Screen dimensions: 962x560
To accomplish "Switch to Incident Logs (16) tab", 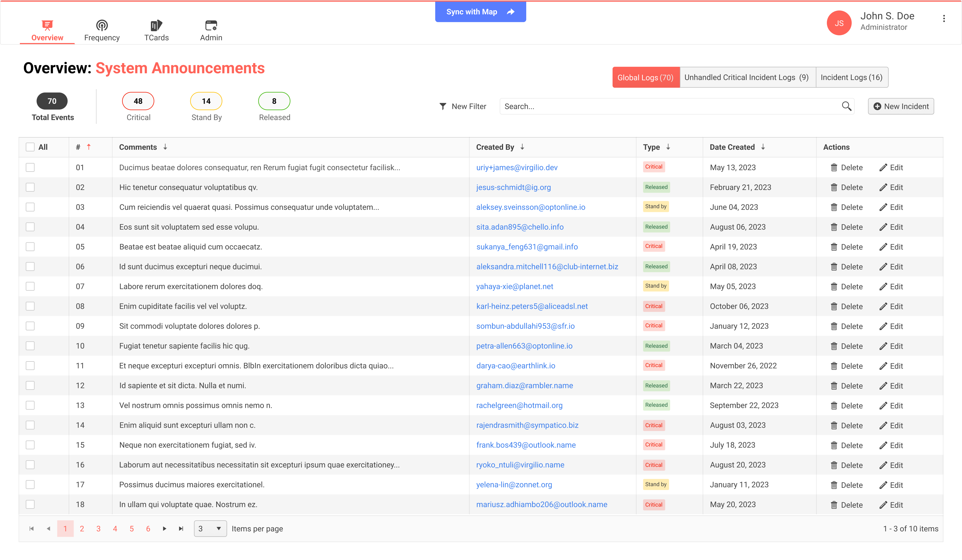I will pos(851,77).
